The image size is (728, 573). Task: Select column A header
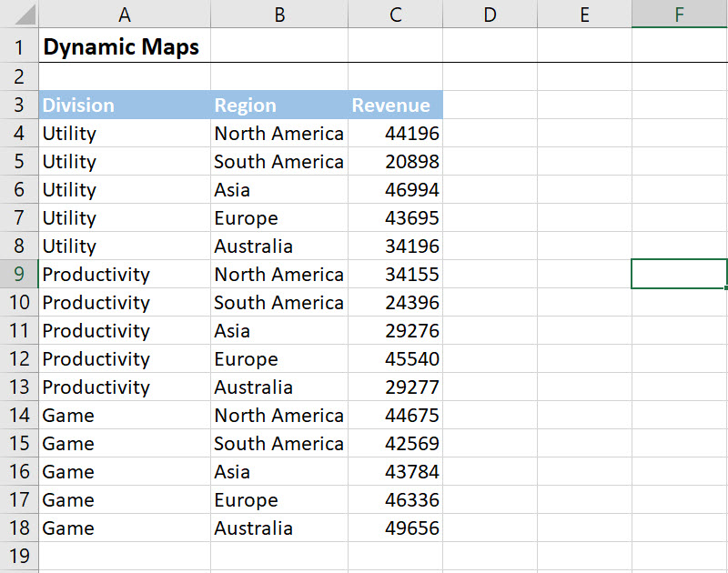tap(124, 14)
